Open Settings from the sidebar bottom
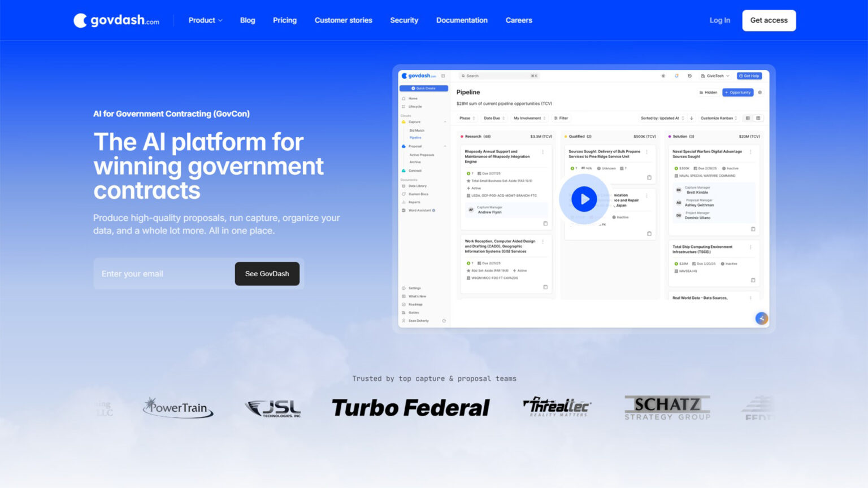The width and height of the screenshot is (868, 488). coord(415,288)
